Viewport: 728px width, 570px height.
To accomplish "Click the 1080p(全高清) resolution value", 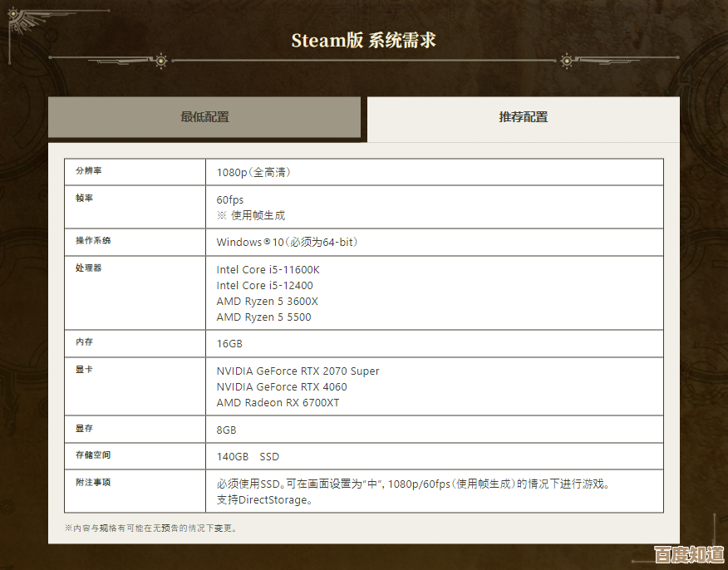I will coord(253,172).
